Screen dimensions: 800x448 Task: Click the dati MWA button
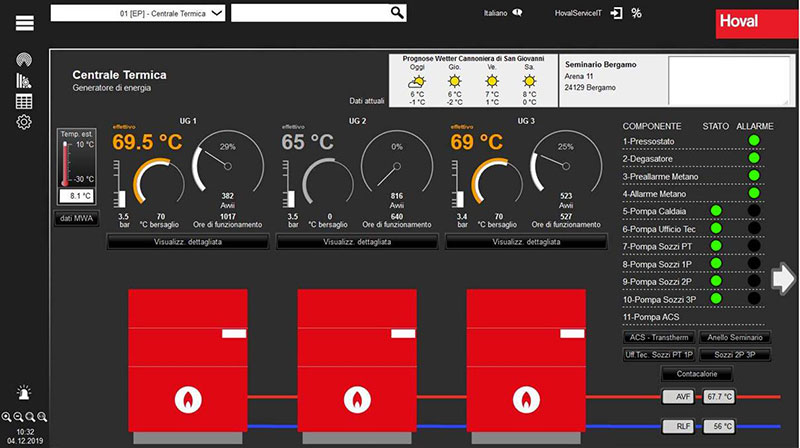76,218
